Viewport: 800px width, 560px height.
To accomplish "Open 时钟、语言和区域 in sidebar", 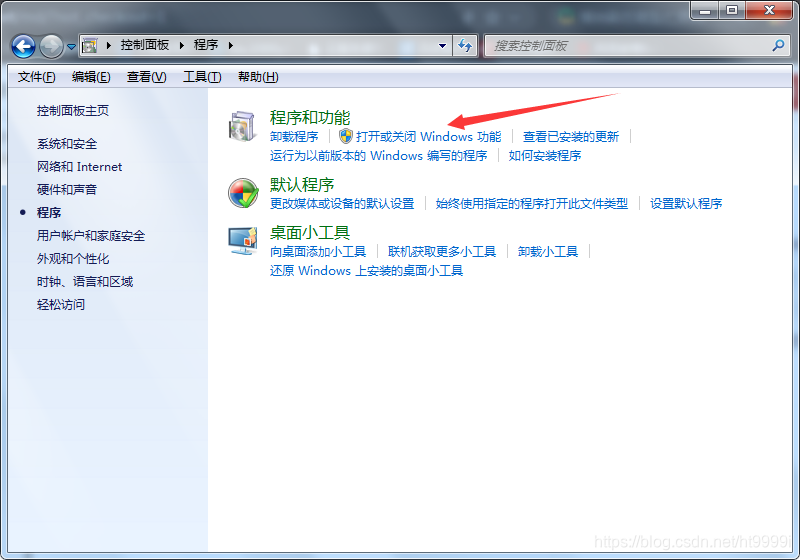I will coord(85,282).
